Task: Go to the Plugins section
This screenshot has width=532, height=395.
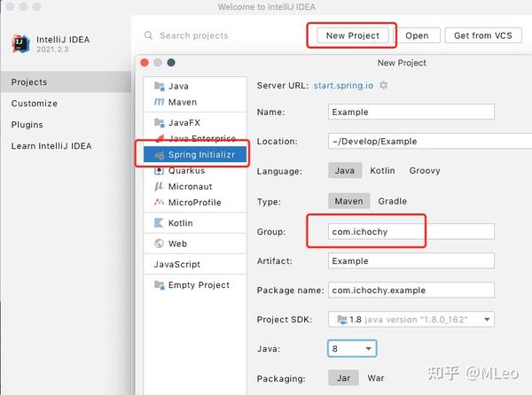Action: pyautogui.click(x=27, y=125)
